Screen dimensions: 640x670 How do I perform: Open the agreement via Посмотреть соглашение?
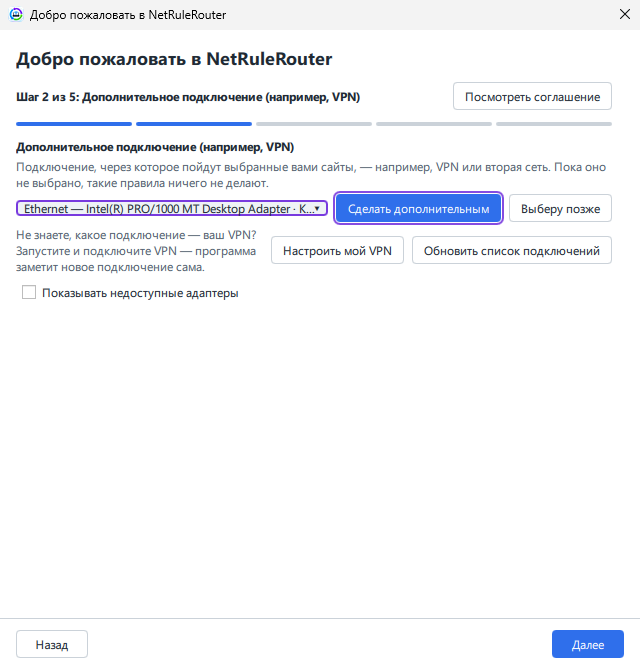(x=532, y=97)
